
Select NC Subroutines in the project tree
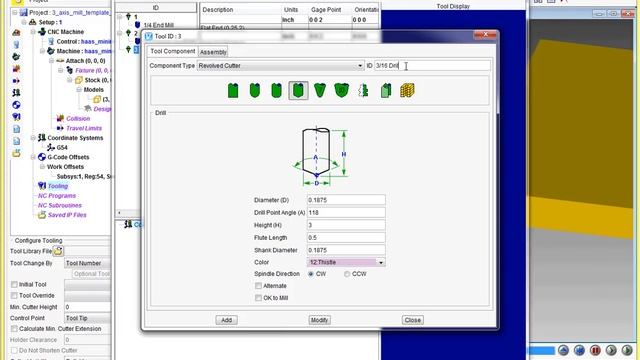[60, 205]
